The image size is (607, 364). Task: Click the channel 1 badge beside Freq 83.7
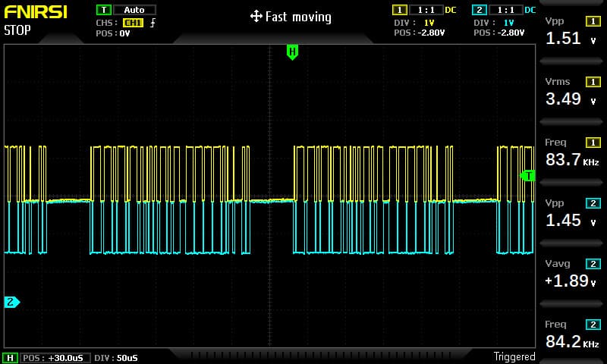click(x=593, y=143)
